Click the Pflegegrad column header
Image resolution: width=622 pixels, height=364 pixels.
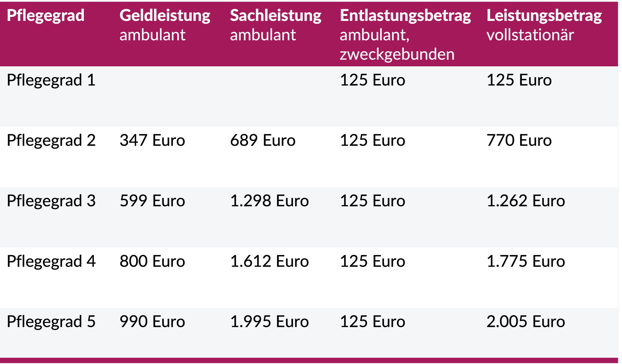(x=46, y=16)
